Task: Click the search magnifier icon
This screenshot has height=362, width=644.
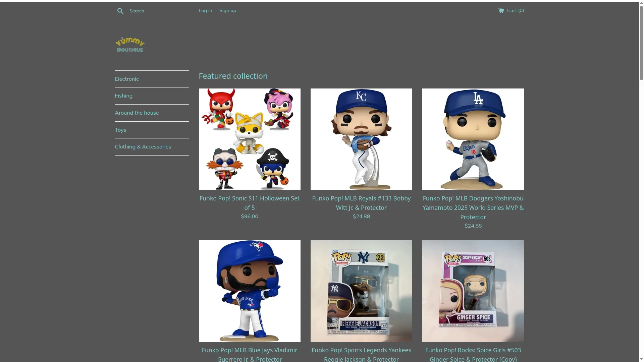Action: [120, 11]
